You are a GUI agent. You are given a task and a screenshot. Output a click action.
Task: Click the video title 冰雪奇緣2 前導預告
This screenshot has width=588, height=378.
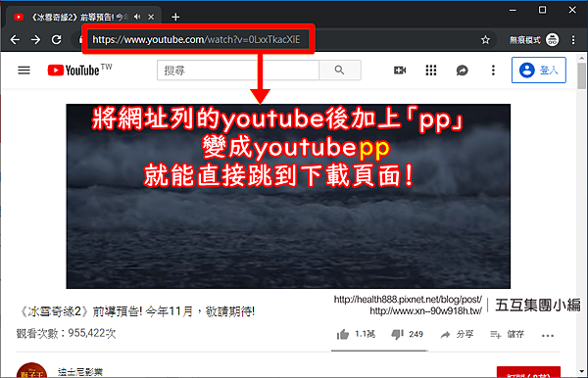(x=136, y=311)
